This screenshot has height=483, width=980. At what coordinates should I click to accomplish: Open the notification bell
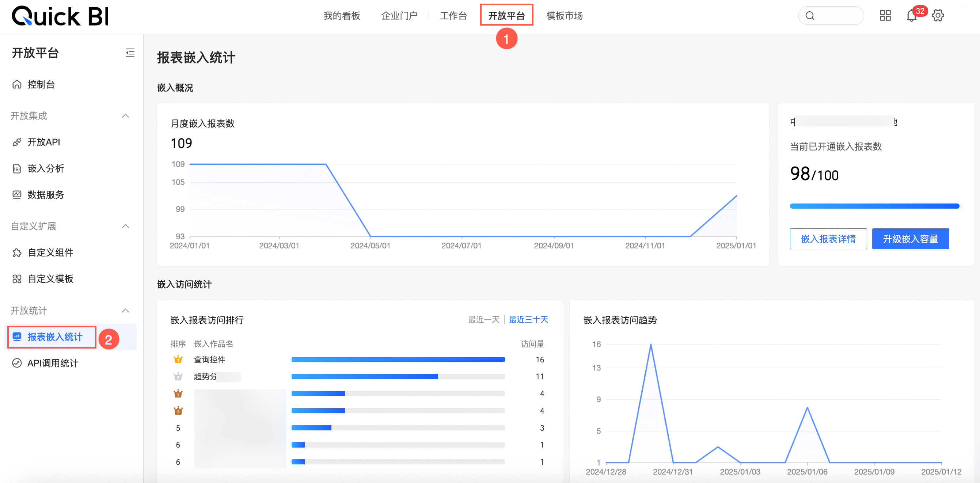tap(911, 16)
